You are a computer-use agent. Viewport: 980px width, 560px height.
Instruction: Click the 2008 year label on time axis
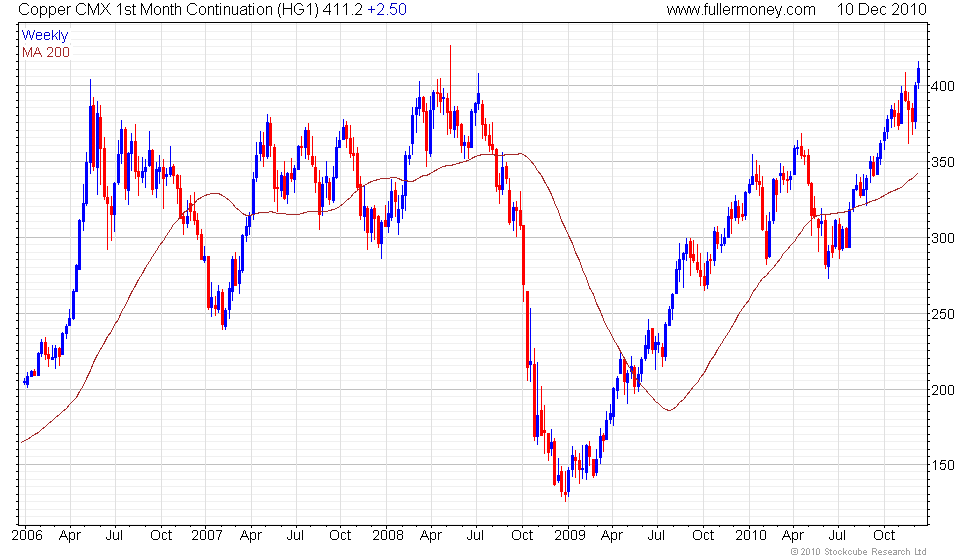tap(388, 535)
